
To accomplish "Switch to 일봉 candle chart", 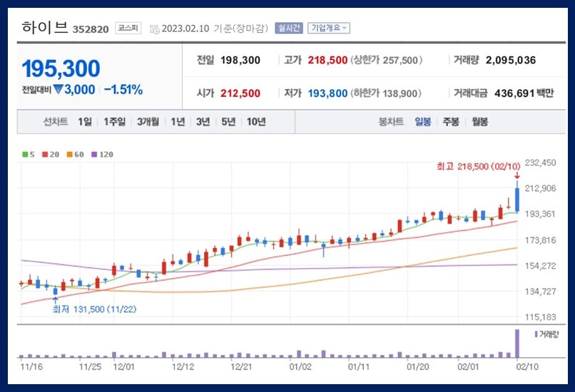I will click(x=423, y=122).
